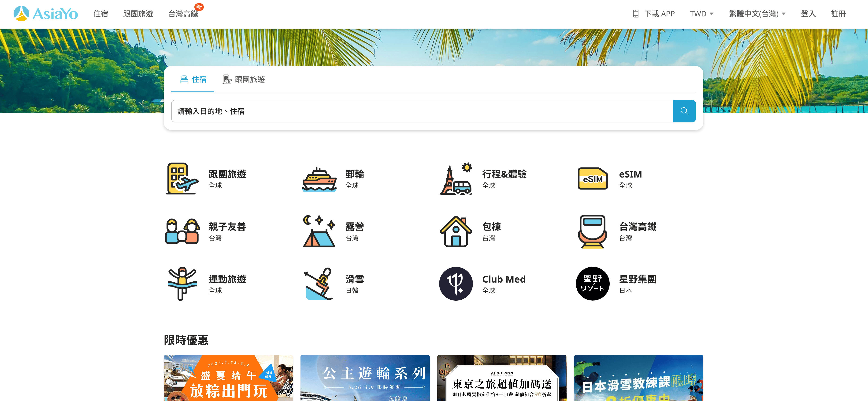Viewport: 868px width, 401px height.
Task: Open 台灣高鐵 in the top navigation
Action: [x=183, y=14]
